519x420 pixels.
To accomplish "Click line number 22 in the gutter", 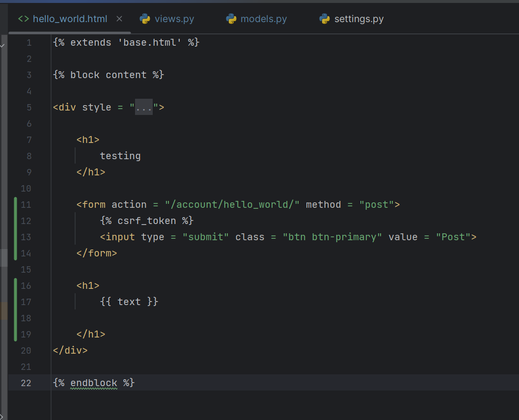I will [26, 383].
